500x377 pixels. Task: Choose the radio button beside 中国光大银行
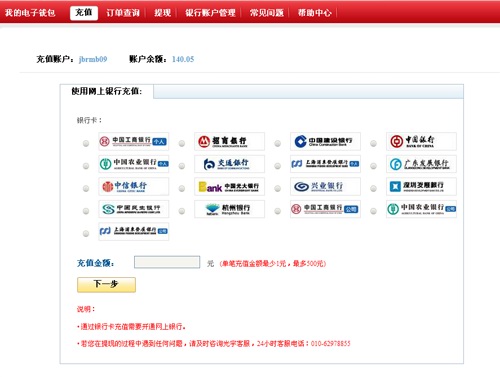(182, 188)
